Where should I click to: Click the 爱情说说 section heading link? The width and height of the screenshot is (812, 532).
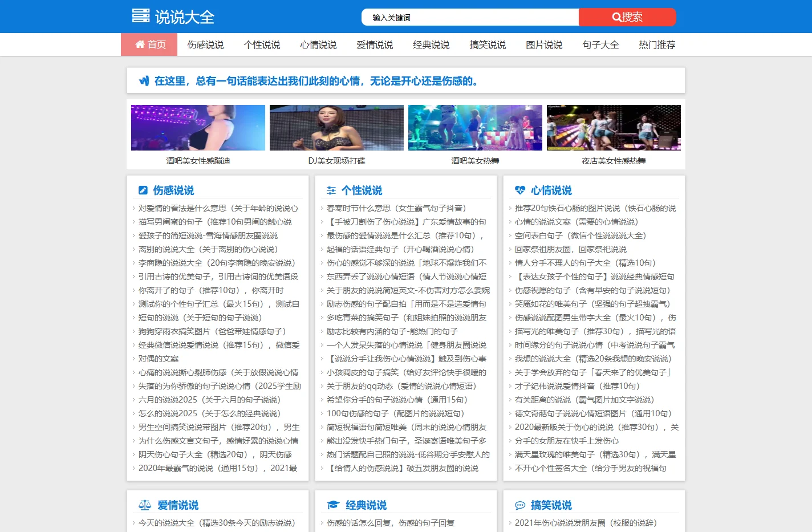tap(178, 505)
